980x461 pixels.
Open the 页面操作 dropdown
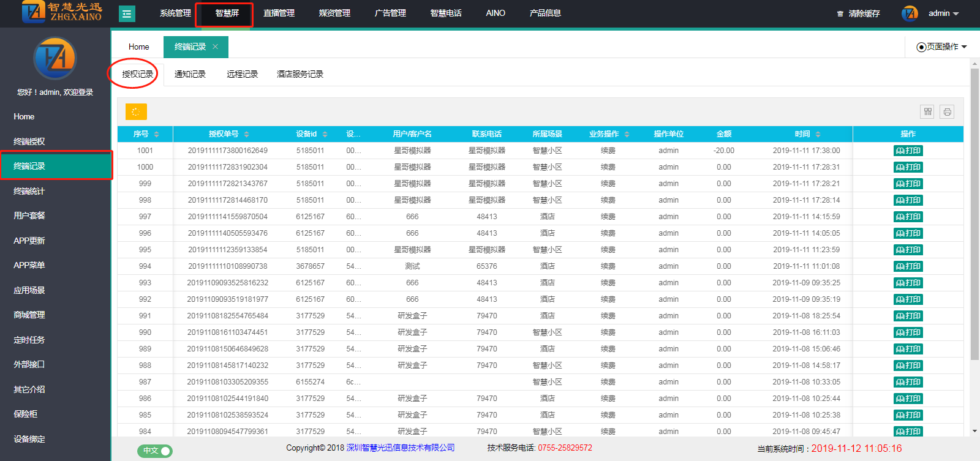click(942, 47)
